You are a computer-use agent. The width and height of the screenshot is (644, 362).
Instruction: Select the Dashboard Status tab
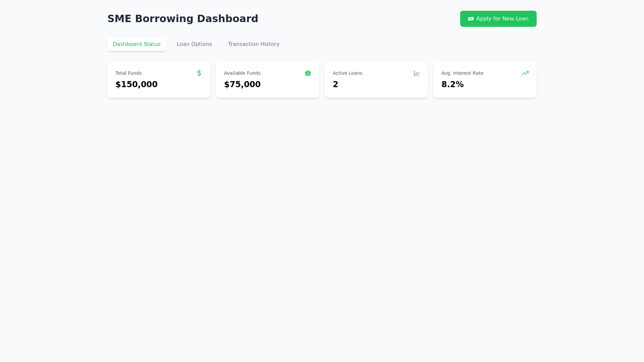(x=137, y=44)
